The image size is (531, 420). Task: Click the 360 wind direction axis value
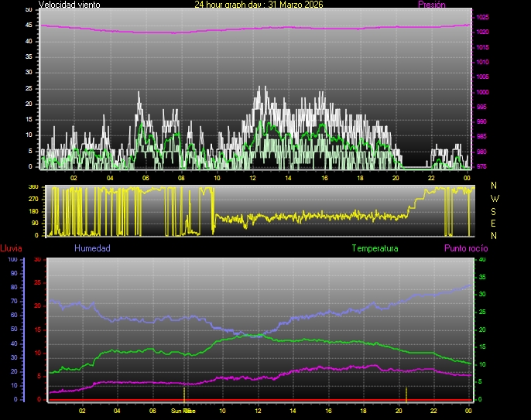click(x=33, y=187)
